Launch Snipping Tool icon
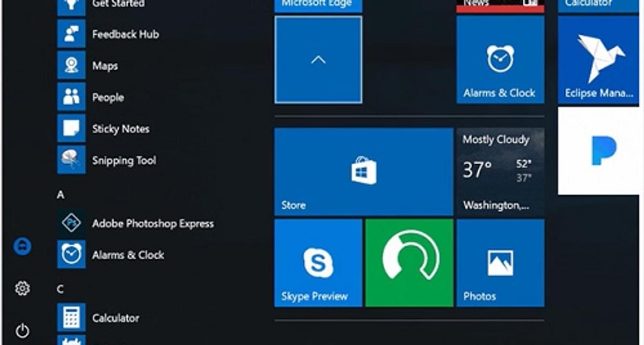 click(x=71, y=160)
